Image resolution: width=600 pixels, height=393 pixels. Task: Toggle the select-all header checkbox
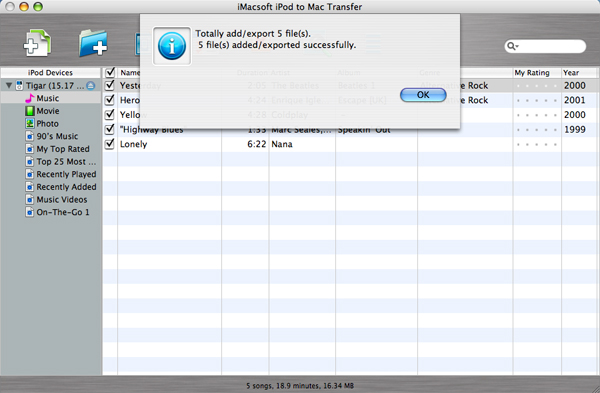click(110, 72)
